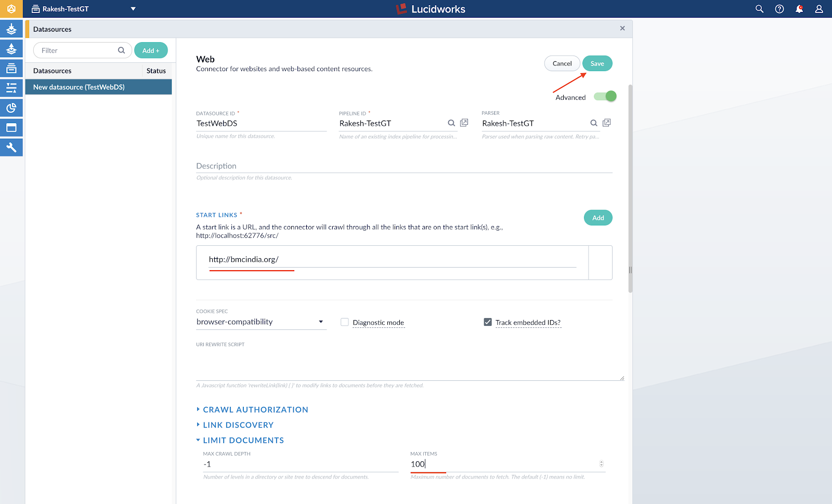The width and height of the screenshot is (832, 504).
Task: Click the search icon in top bar
Action: point(759,9)
